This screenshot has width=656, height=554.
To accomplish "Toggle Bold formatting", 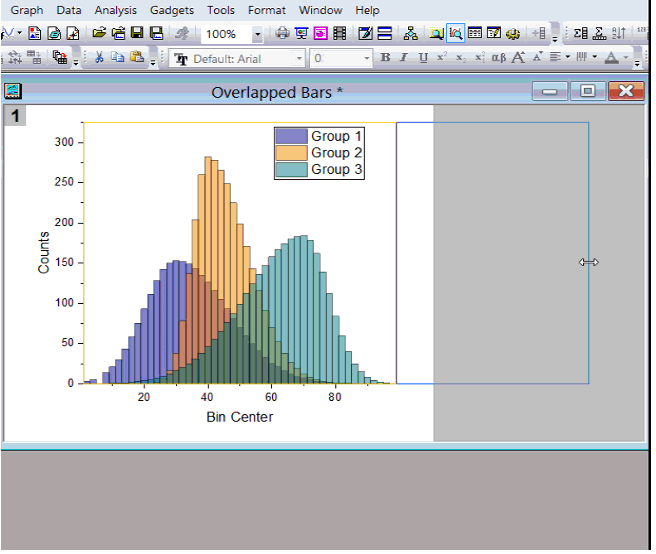I will [385, 57].
